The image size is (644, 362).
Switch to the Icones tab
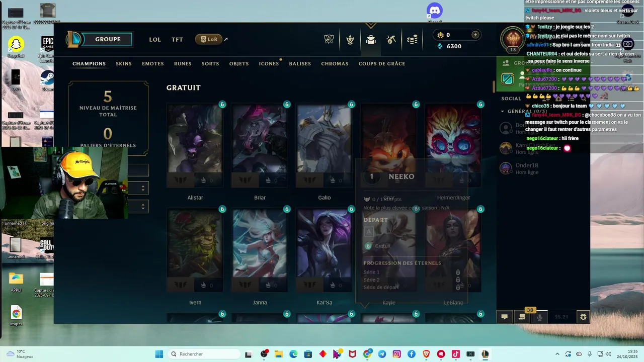tap(269, 64)
